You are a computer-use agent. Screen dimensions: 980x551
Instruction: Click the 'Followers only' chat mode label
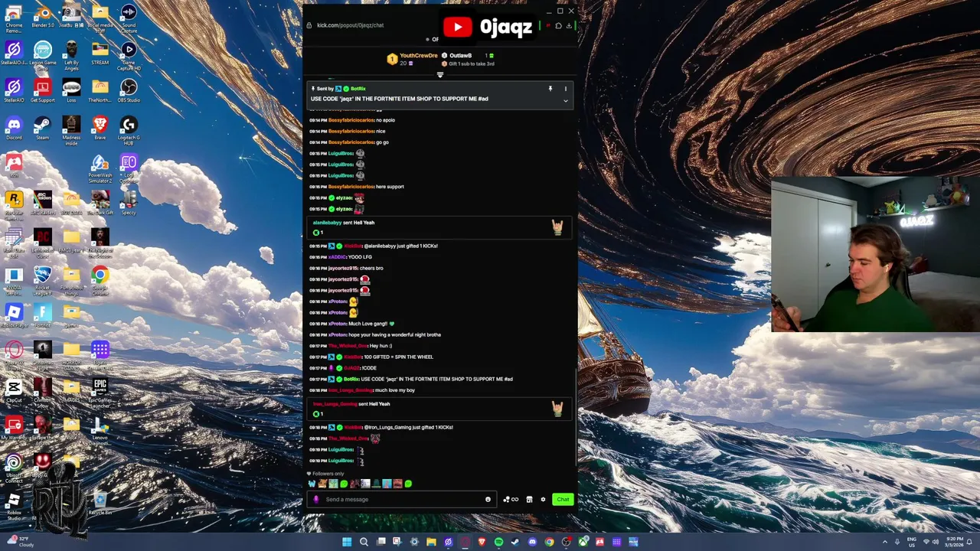[x=328, y=474]
